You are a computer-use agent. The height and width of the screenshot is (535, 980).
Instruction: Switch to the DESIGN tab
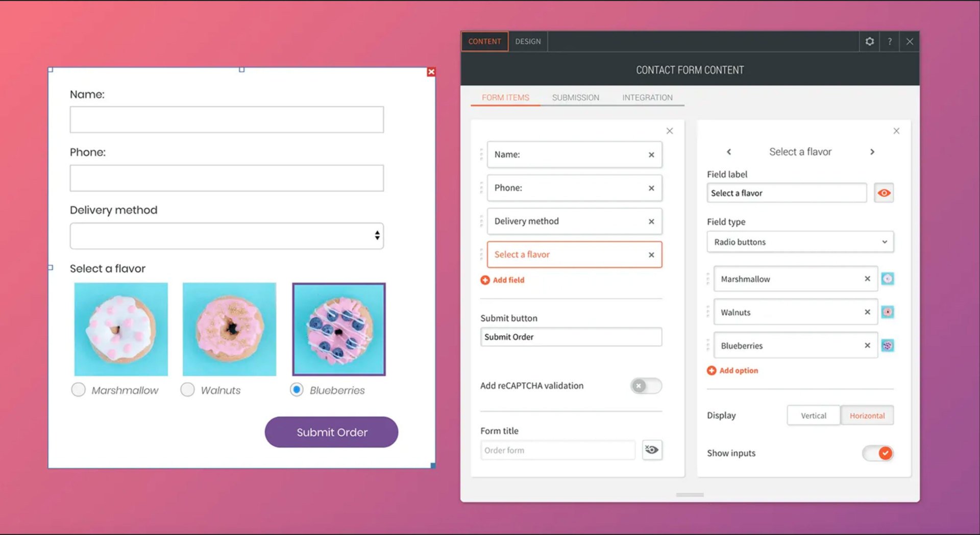(528, 41)
